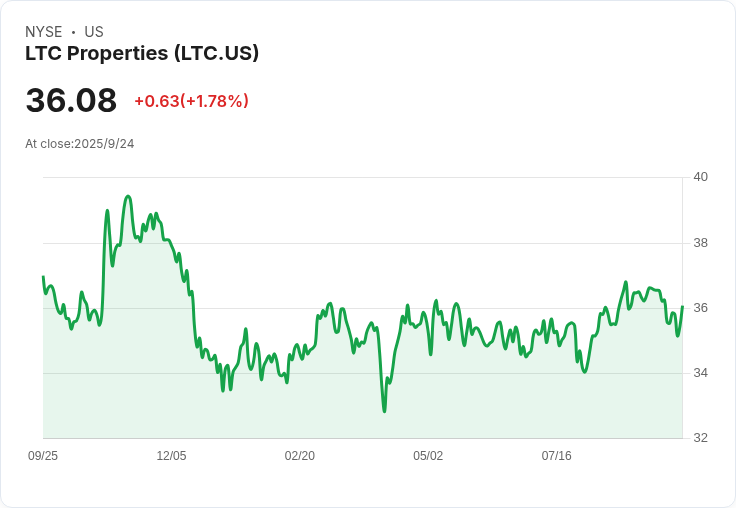Open the LTC Properties (LTC.US) title

click(142, 53)
